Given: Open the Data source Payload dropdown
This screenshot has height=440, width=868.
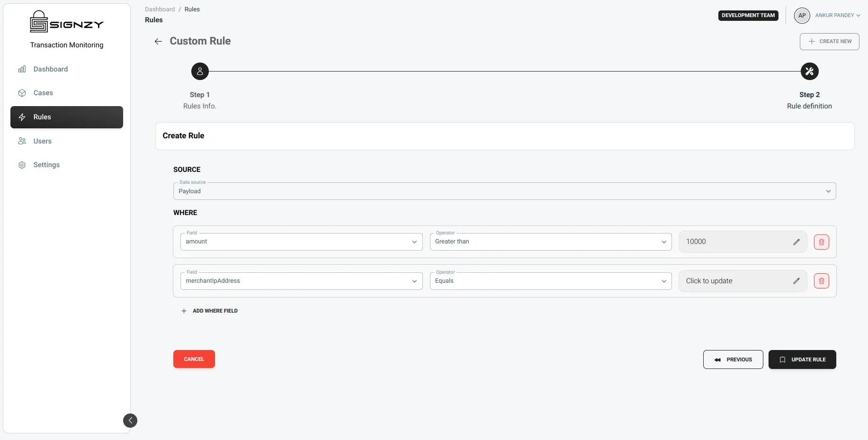Looking at the screenshot, I should click(x=504, y=191).
